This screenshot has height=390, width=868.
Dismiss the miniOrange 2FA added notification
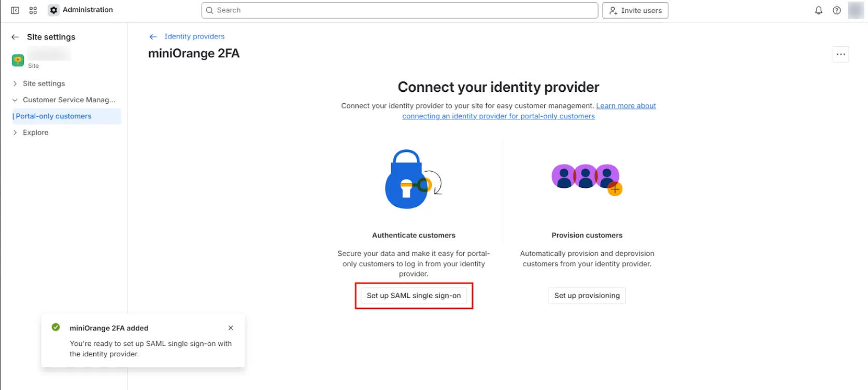point(231,328)
